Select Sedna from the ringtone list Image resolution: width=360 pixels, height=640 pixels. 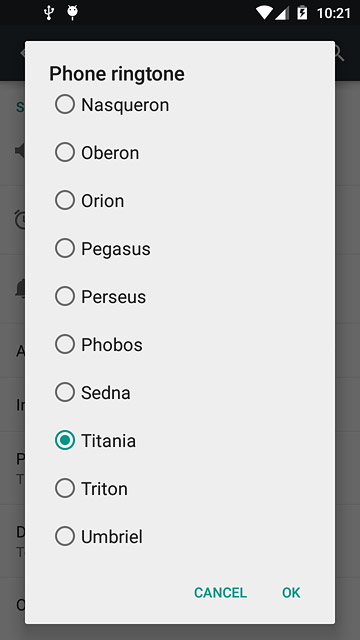point(64,392)
